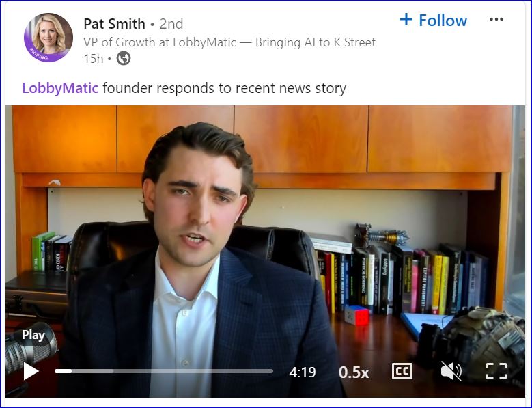Toggle closed captions with the CC icon
This screenshot has height=408, width=532.
(402, 371)
